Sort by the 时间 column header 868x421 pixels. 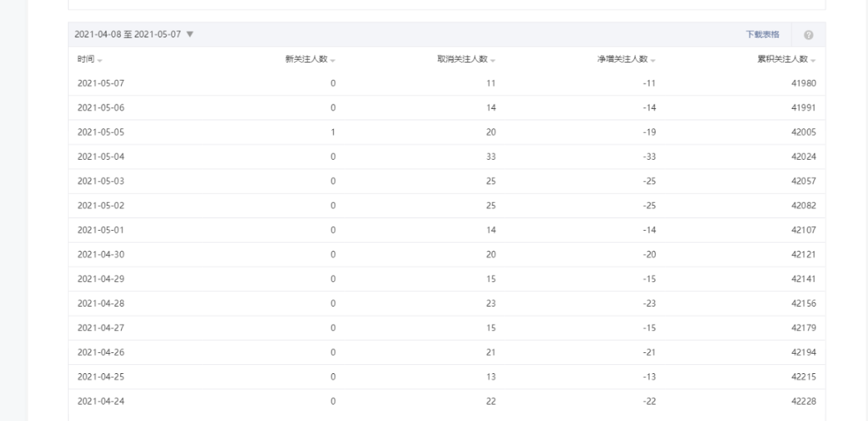tap(86, 59)
